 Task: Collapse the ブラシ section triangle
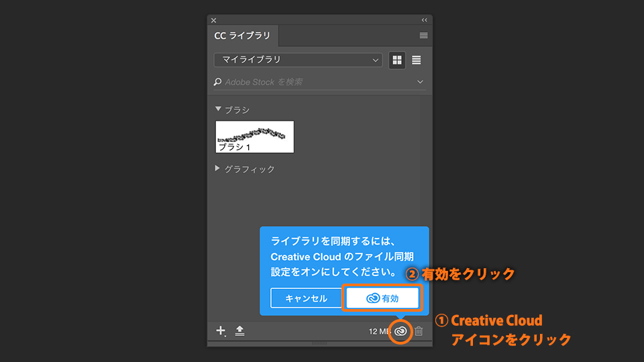[x=218, y=109]
